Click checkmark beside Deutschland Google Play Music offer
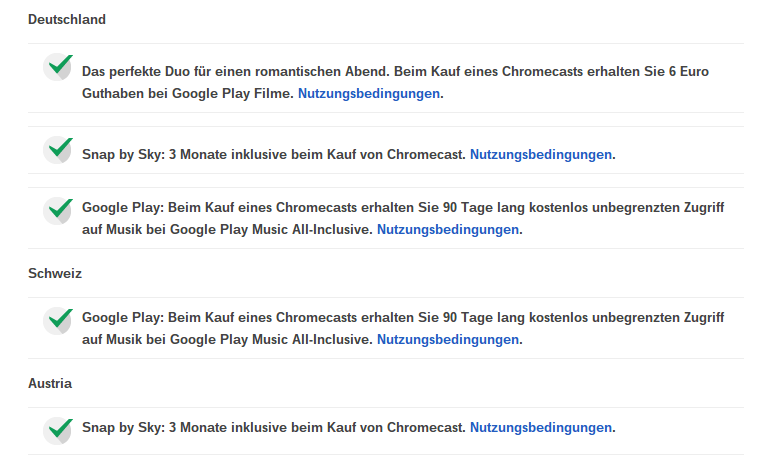This screenshot has height=472, width=764. [58, 211]
